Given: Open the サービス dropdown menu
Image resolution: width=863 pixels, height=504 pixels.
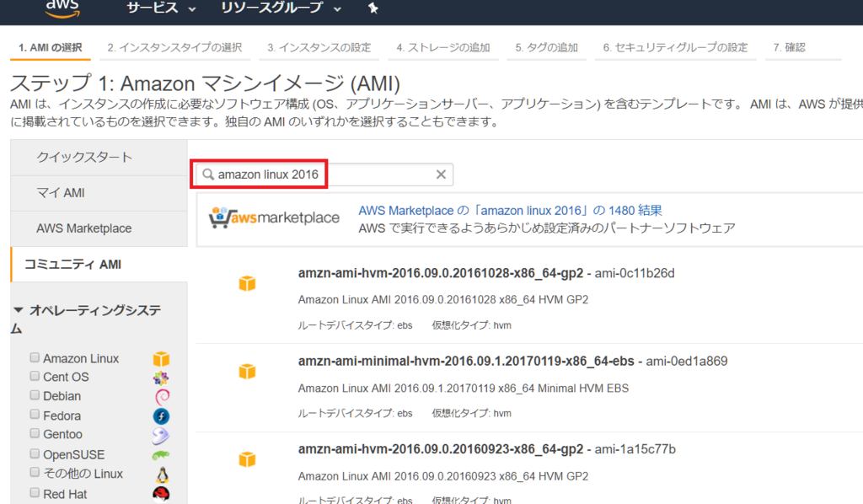Looking at the screenshot, I should [x=161, y=8].
